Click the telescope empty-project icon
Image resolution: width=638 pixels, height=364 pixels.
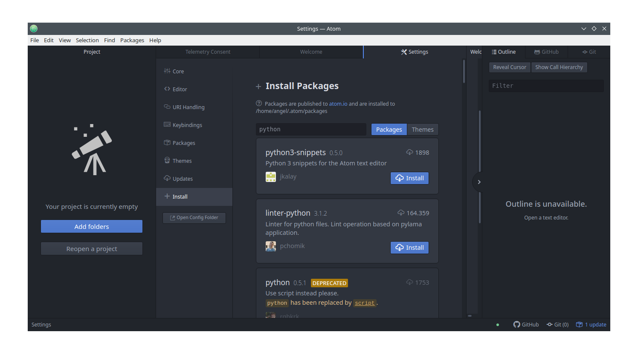point(92,150)
